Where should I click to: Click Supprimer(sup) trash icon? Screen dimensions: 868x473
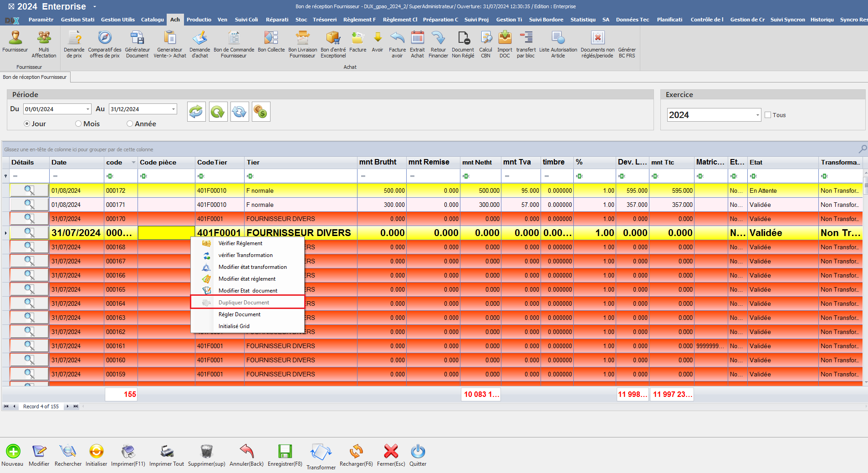[x=206, y=455]
